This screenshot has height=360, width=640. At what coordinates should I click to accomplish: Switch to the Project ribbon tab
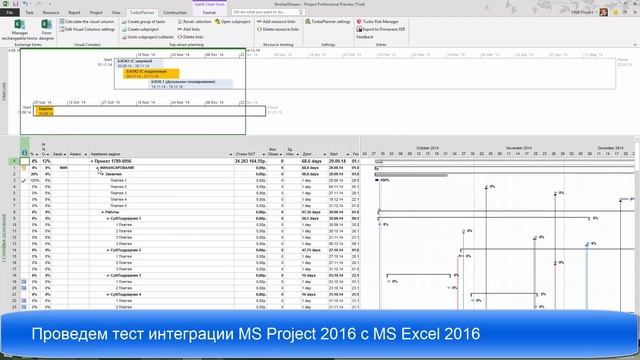click(96, 13)
